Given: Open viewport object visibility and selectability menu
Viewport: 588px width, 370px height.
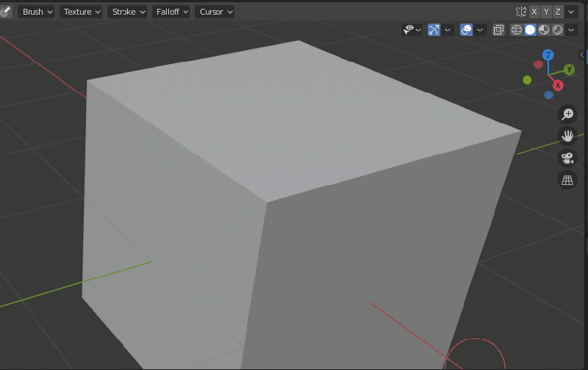Looking at the screenshot, I should click(x=412, y=30).
